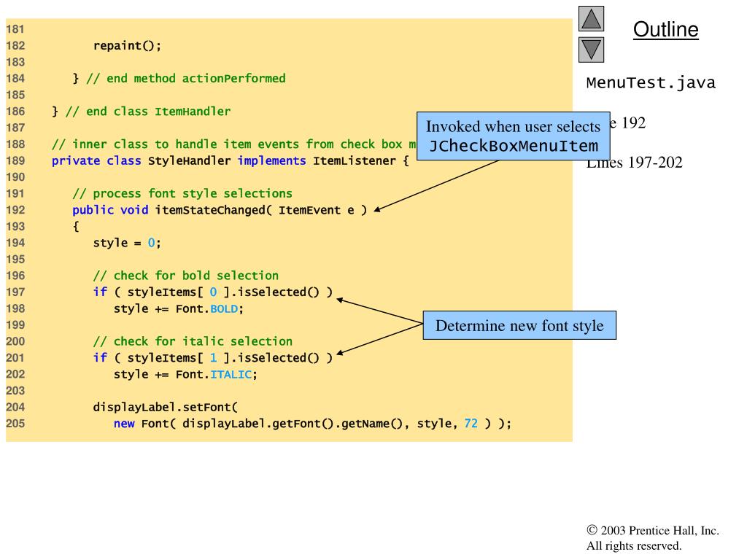
Task: Click the 'private class StyleHandler implements ItemListener' line
Action: pos(231,161)
